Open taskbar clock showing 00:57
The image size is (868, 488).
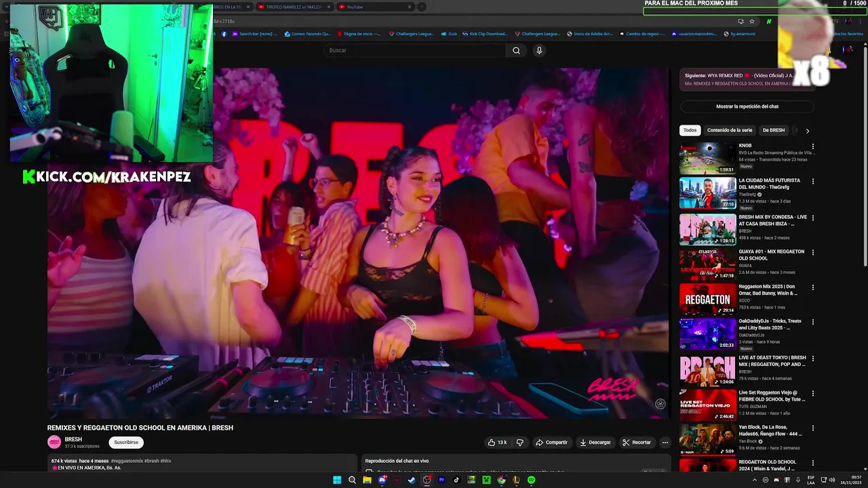tap(851, 480)
